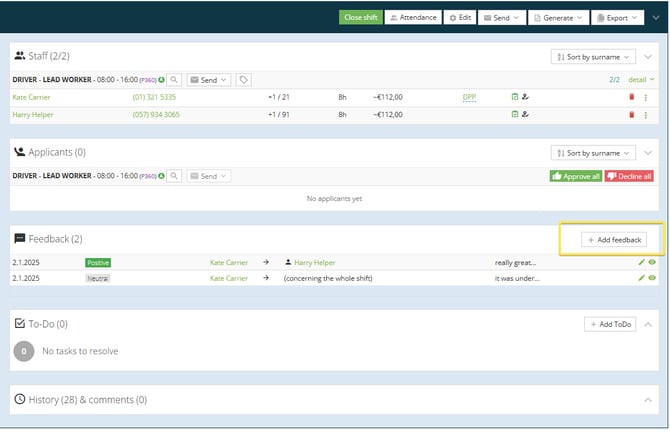
Task: Click the search icon in Applicants position row
Action: pos(174,176)
